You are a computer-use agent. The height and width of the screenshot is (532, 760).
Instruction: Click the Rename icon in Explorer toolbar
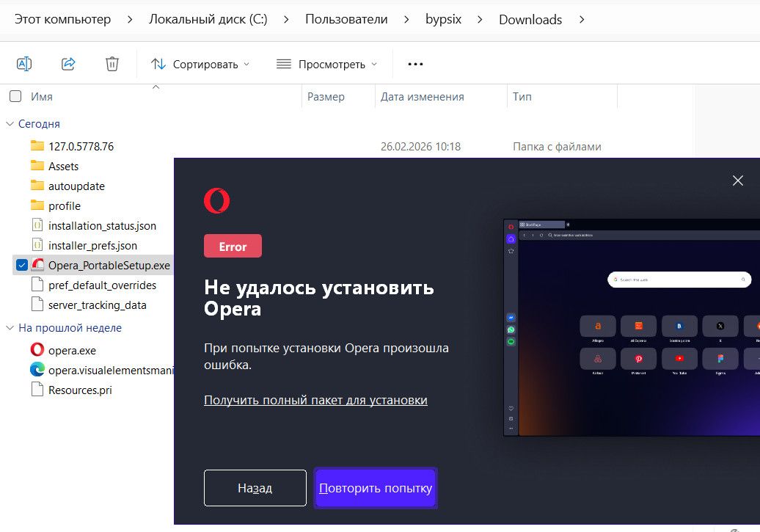point(24,64)
